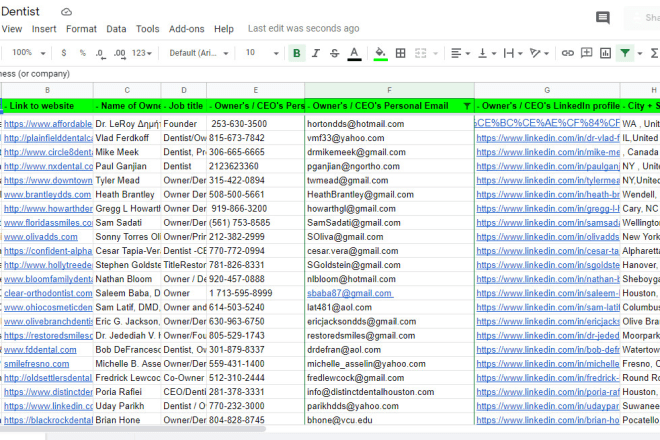
Task: Click the insert link icon
Action: tap(568, 53)
